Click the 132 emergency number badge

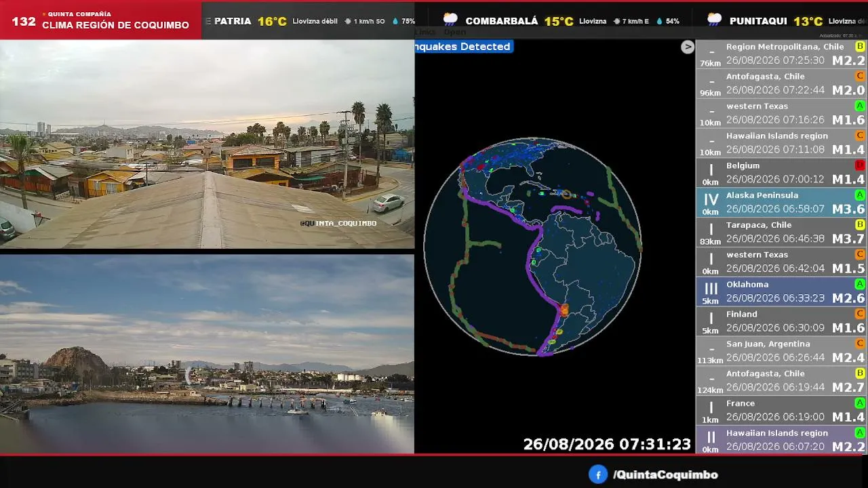click(x=24, y=22)
